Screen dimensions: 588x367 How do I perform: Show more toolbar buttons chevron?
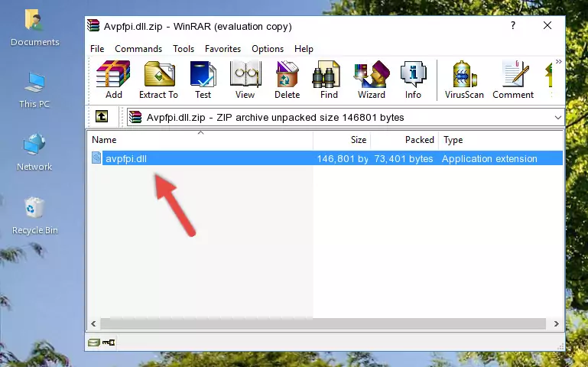[559, 62]
